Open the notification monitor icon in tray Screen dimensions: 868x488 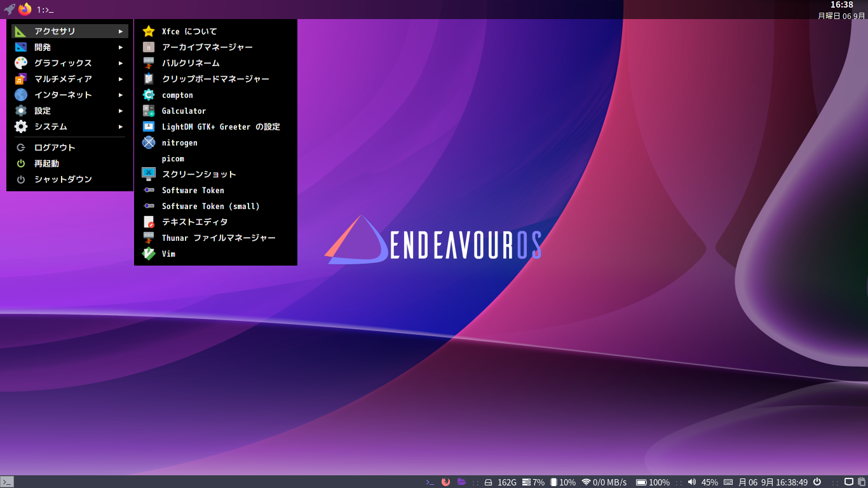click(849, 482)
